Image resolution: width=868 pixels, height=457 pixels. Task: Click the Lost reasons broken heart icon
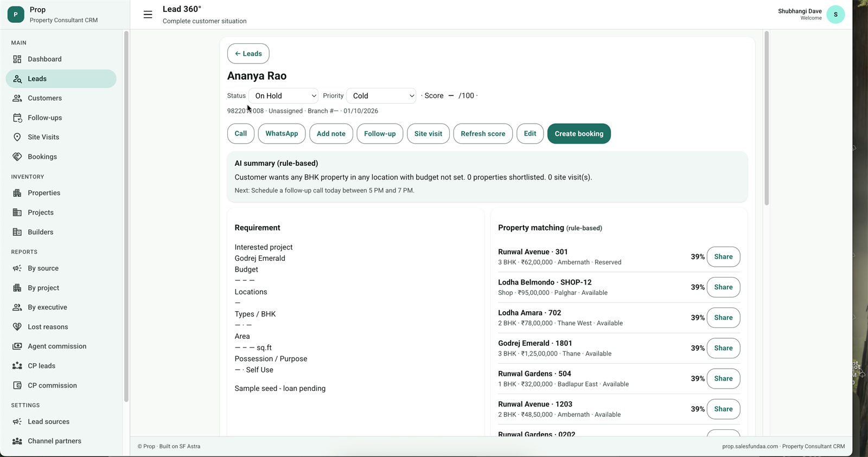coord(17,327)
